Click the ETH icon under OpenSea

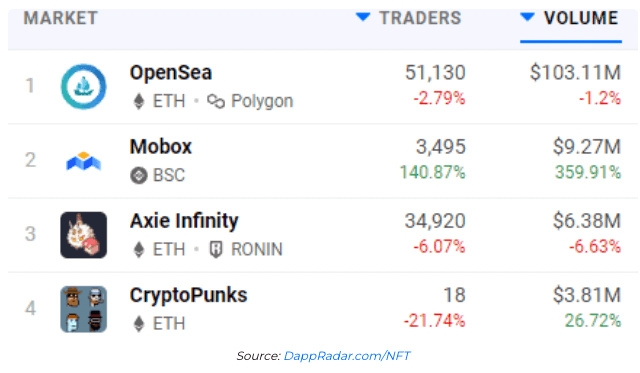pos(139,101)
